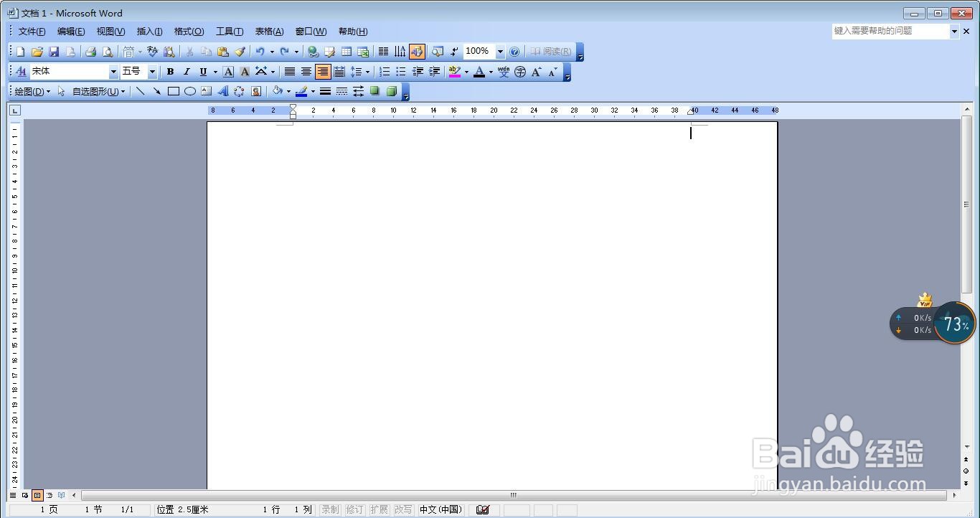Insert WordArt from Drawing toolbar
The height and width of the screenshot is (518, 980).
(x=223, y=91)
